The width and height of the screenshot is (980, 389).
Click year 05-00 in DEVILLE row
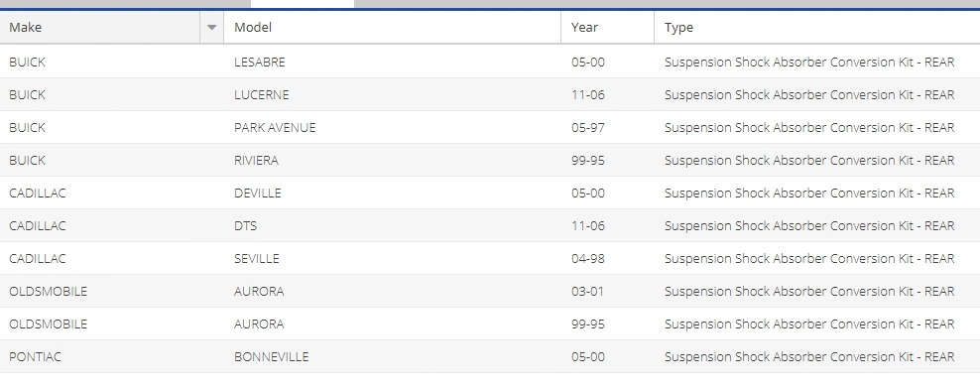587,194
